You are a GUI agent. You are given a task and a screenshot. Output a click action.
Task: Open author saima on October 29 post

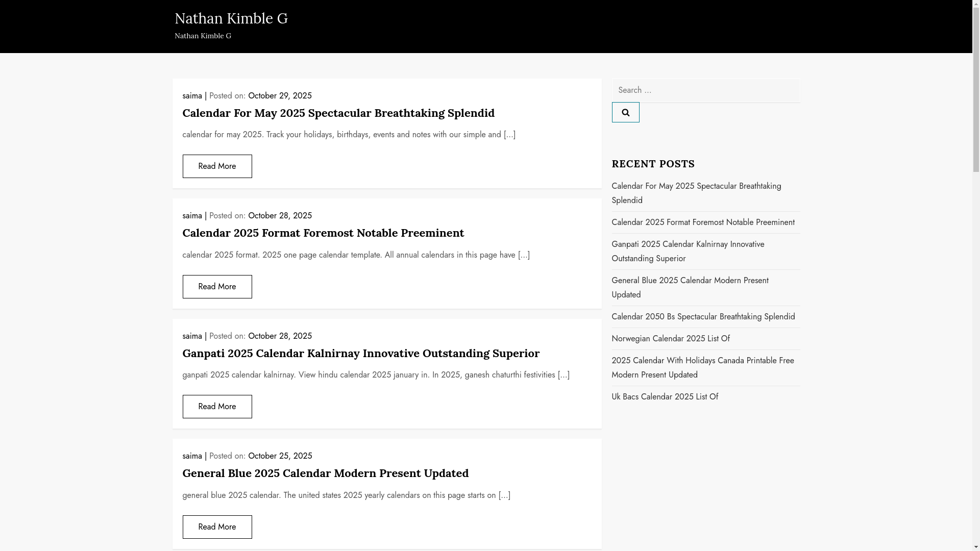pyautogui.click(x=192, y=96)
